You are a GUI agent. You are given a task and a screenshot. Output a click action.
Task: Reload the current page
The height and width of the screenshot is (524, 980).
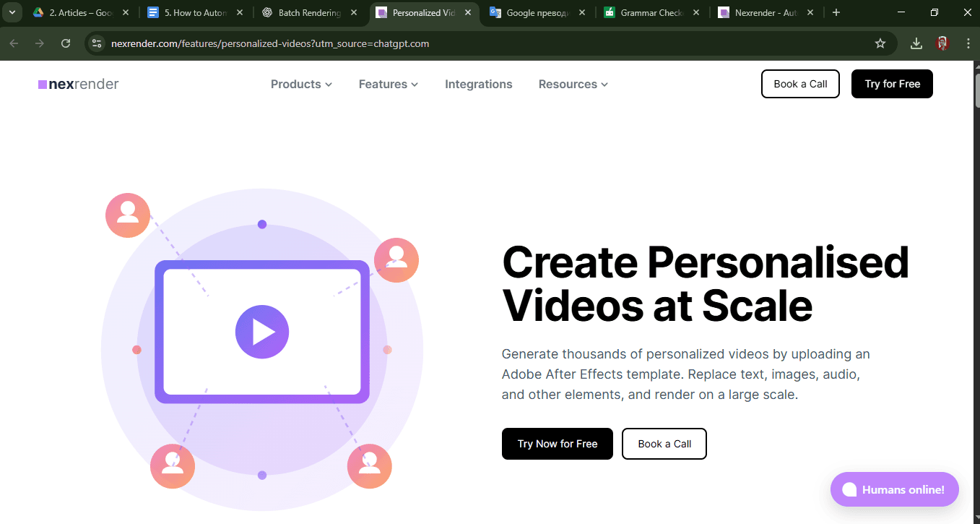[66, 43]
